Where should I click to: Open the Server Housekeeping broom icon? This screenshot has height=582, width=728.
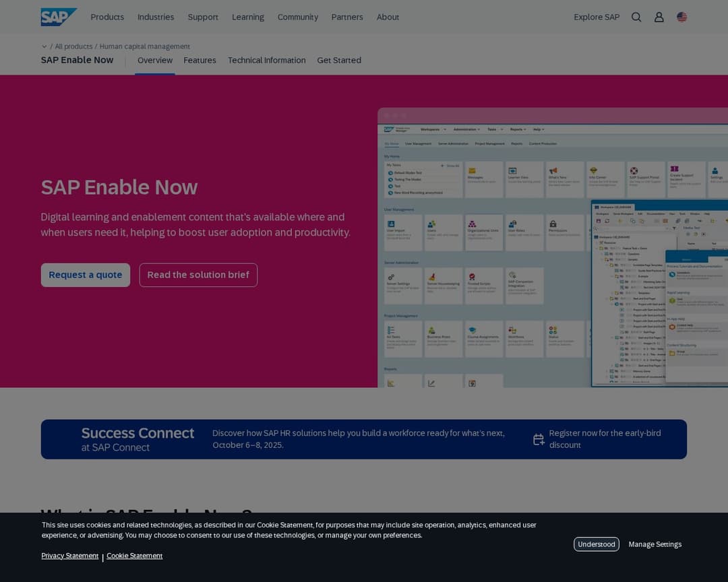coord(431,276)
